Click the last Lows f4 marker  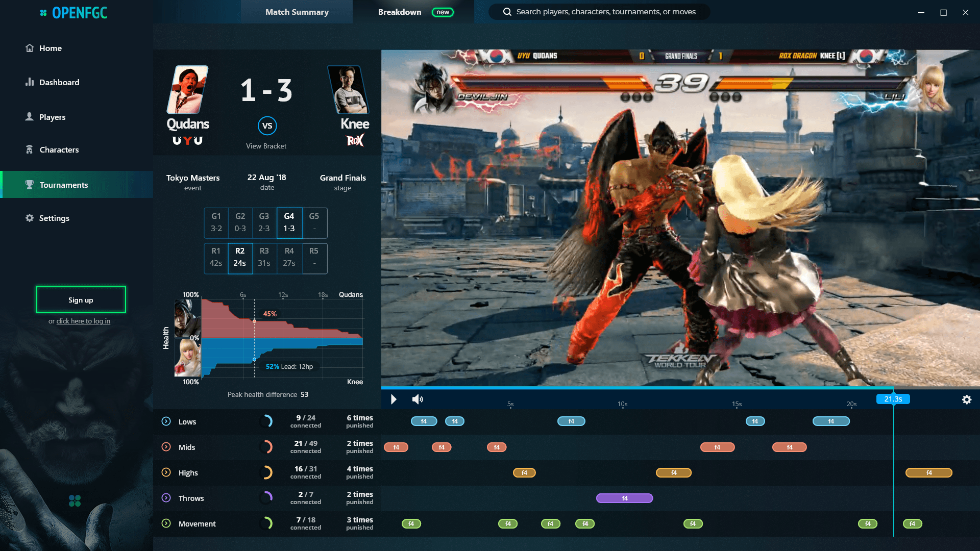pos(831,421)
